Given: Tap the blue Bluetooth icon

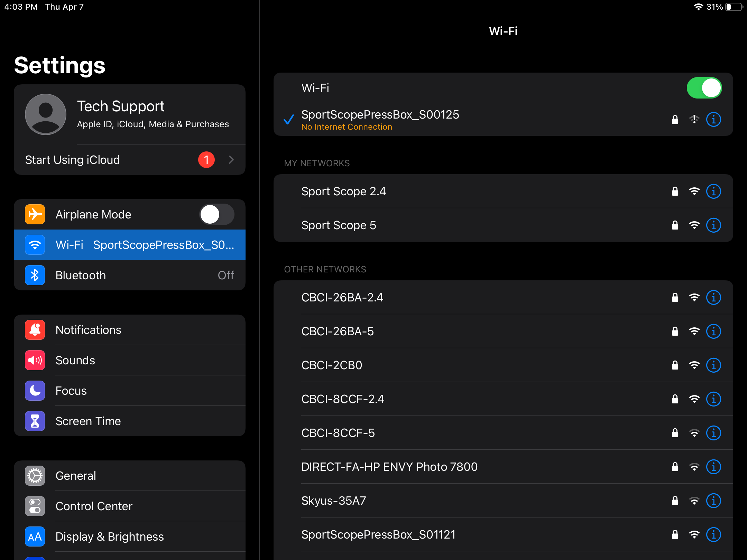Looking at the screenshot, I should click(35, 275).
